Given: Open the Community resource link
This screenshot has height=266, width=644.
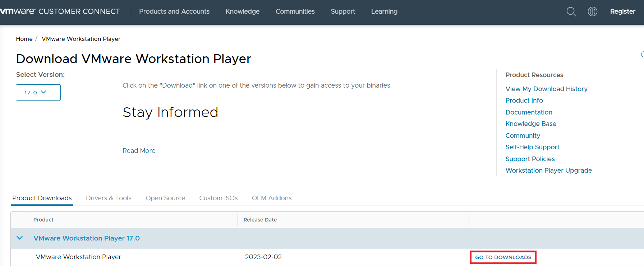Looking at the screenshot, I should (x=523, y=136).
